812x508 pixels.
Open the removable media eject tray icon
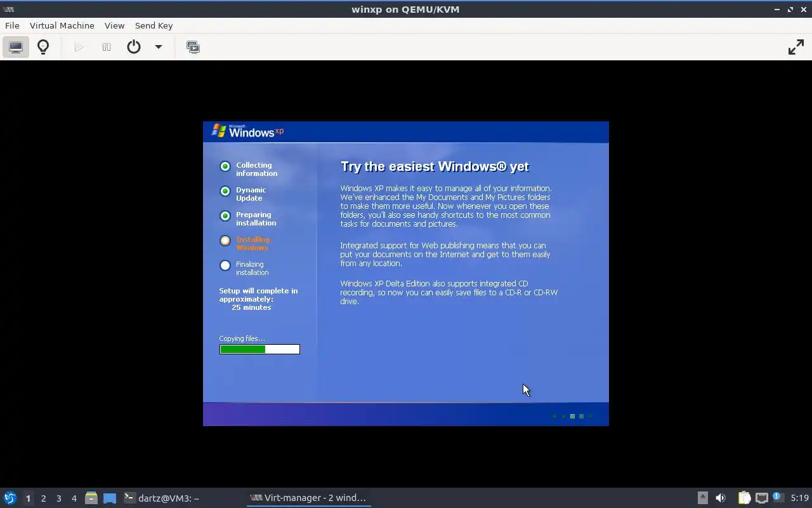click(702, 498)
